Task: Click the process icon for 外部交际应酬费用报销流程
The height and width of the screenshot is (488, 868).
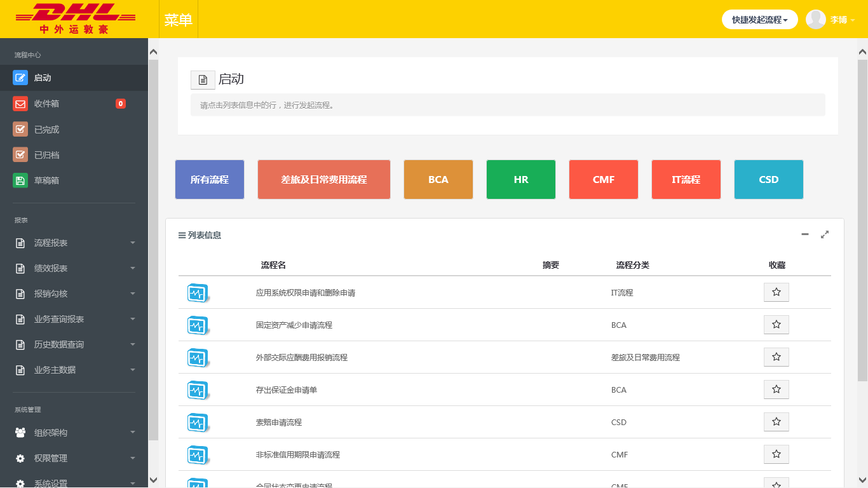Action: click(198, 358)
